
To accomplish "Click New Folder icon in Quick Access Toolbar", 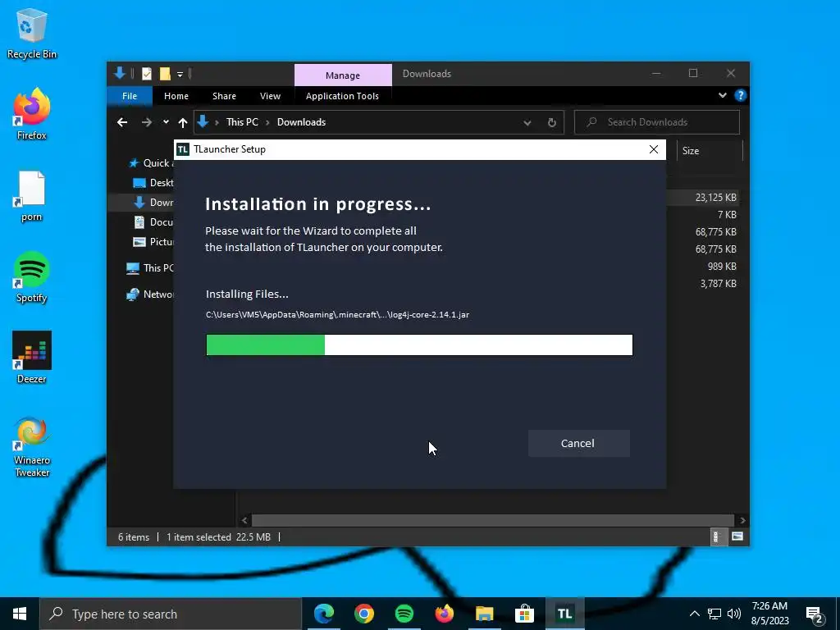I will (165, 73).
